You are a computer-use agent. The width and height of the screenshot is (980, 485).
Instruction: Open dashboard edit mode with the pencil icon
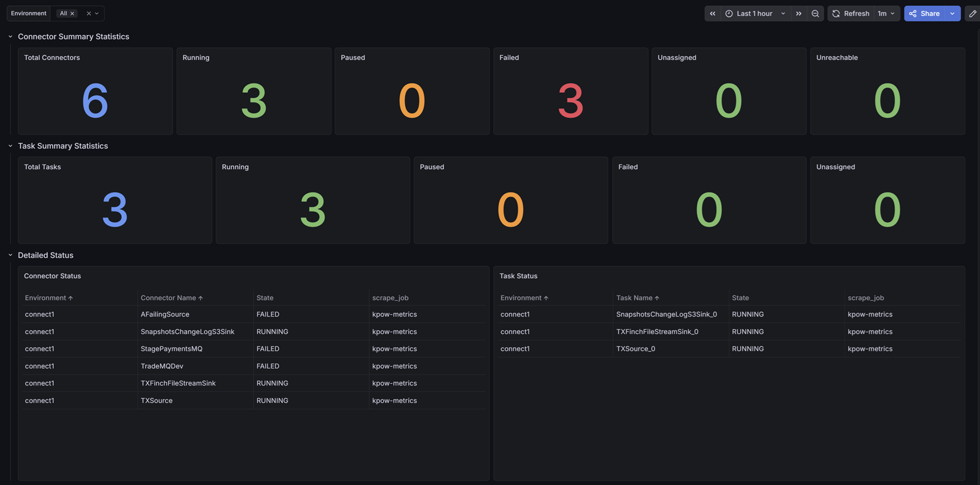972,13
